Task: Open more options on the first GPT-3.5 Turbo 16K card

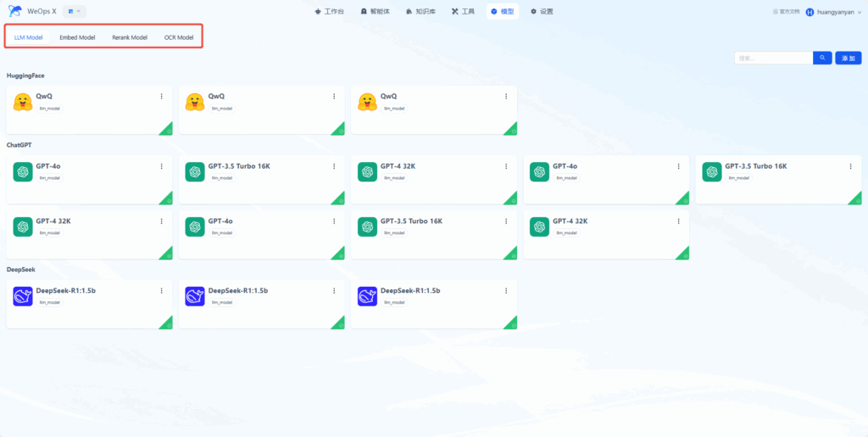Action: click(334, 166)
